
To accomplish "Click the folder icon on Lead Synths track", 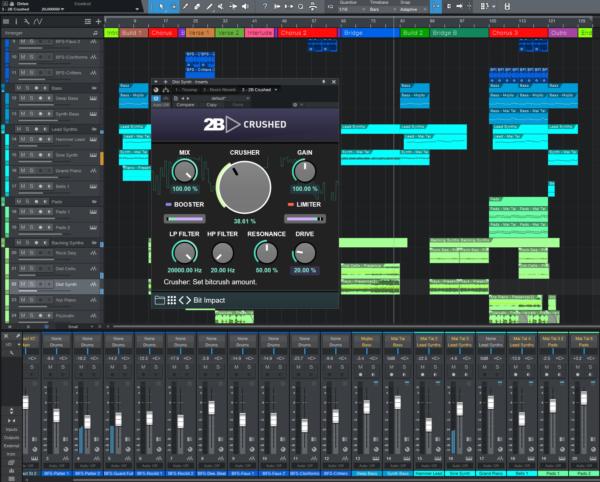I will pyautogui.click(x=94, y=129).
